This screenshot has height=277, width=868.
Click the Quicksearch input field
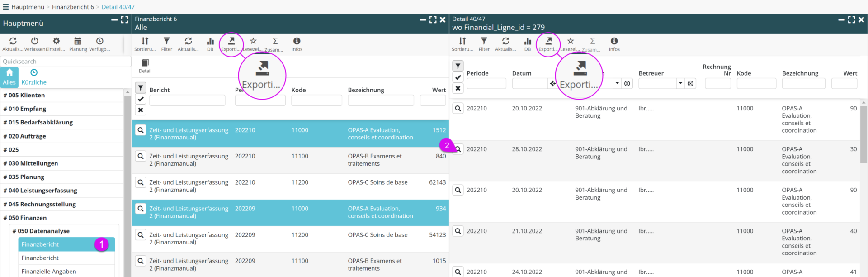66,62
